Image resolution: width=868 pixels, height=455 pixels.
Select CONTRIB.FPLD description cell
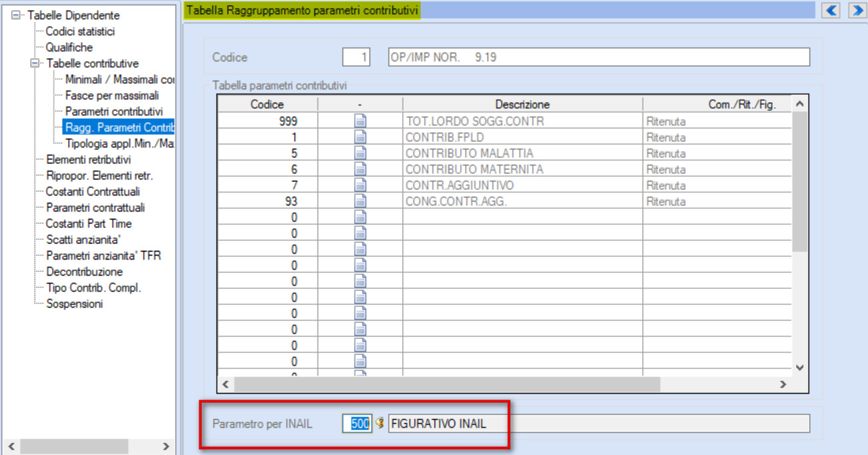523,137
